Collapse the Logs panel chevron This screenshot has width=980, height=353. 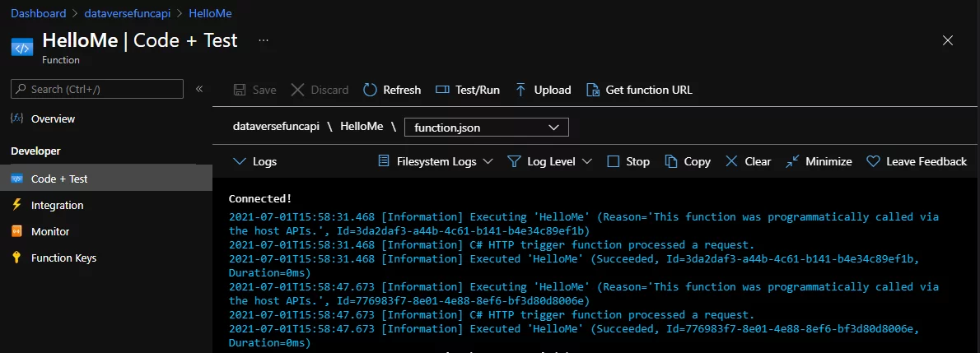(240, 161)
